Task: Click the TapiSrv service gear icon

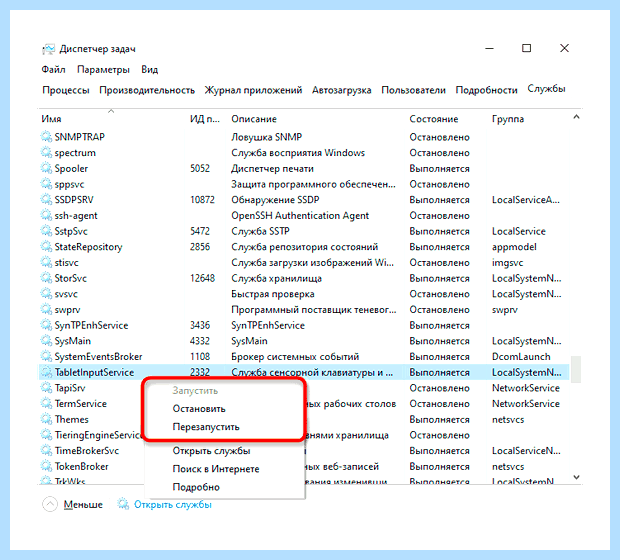Action: pos(46,388)
